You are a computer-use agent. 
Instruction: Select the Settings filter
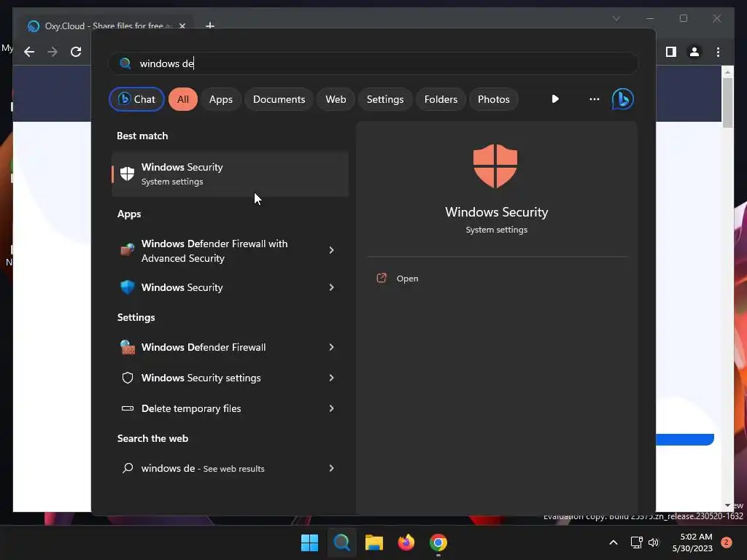(385, 99)
